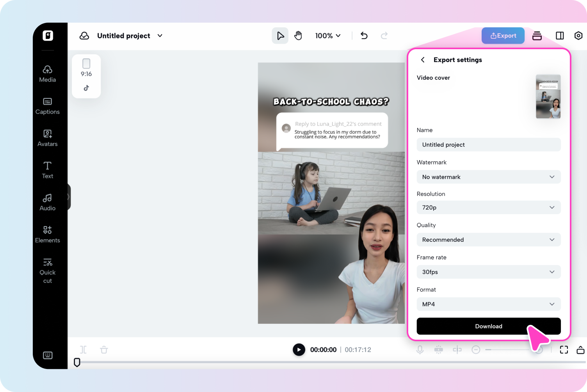
Task: Open the Avatars panel
Action: (x=47, y=137)
